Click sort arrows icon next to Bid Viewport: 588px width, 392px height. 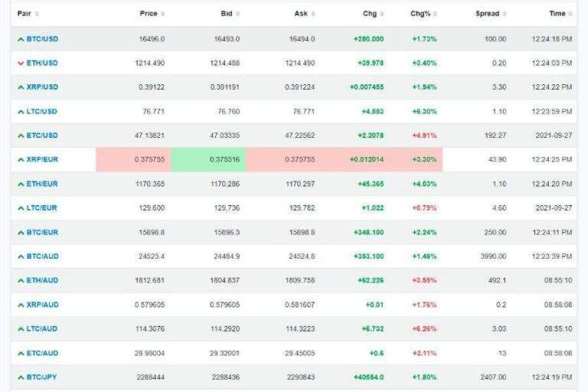click(x=238, y=14)
